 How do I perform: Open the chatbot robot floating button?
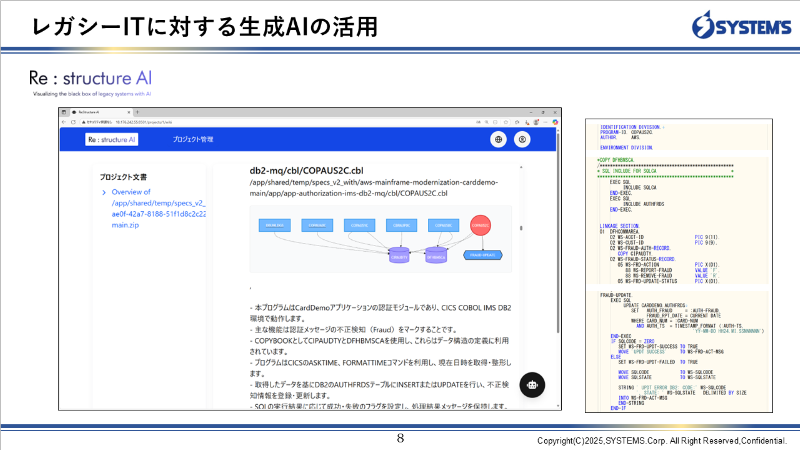(532, 385)
